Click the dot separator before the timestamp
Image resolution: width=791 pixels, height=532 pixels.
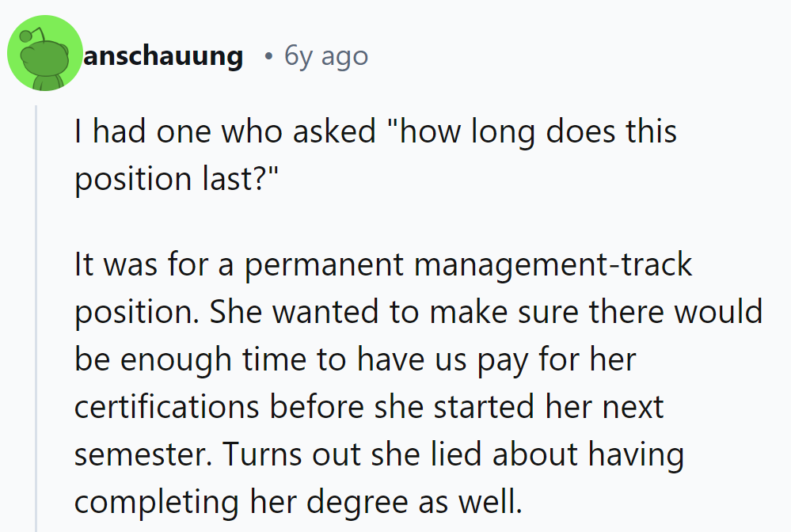(268, 56)
